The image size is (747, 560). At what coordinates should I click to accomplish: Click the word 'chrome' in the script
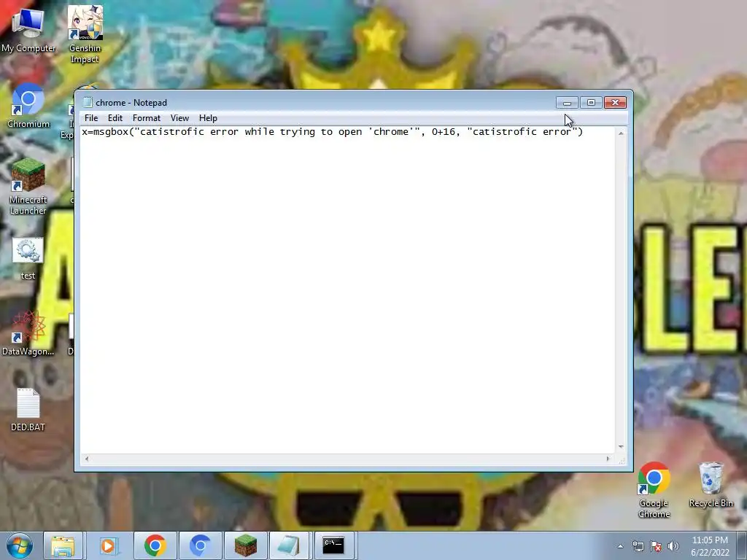pos(391,132)
